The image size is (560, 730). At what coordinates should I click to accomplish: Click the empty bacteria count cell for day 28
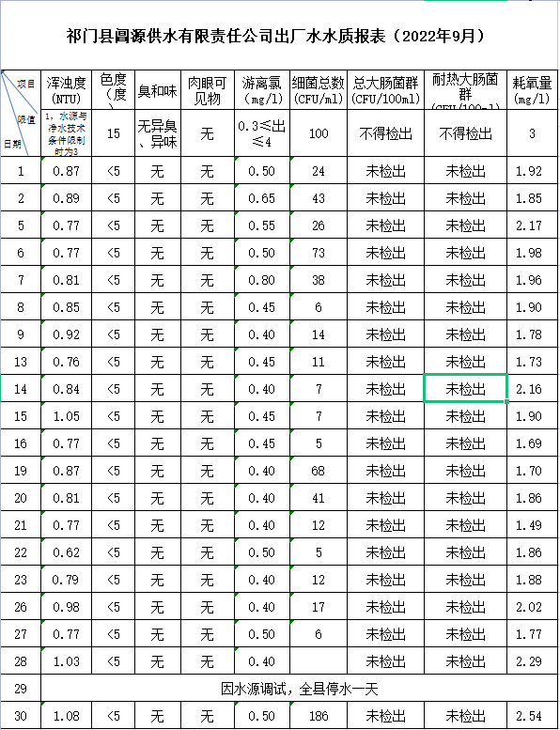(319, 661)
